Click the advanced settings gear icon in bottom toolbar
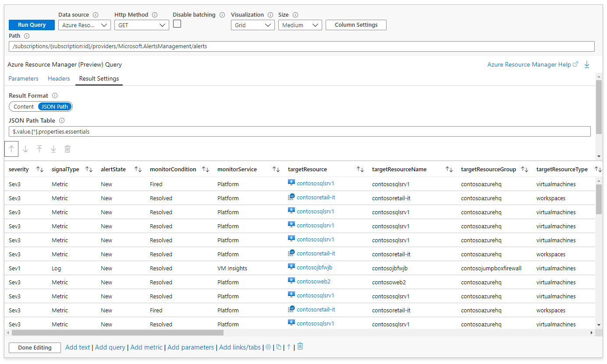Viewport: 607px width, 364px height. click(268, 347)
